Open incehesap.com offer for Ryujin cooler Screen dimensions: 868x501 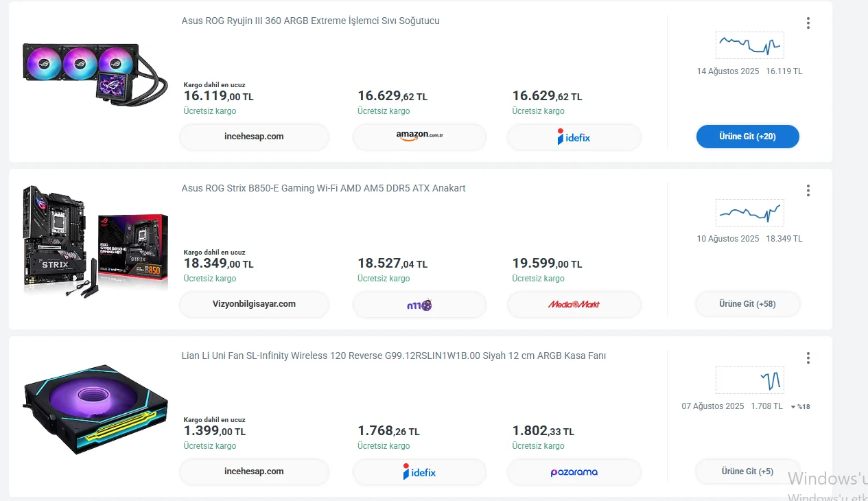click(254, 137)
